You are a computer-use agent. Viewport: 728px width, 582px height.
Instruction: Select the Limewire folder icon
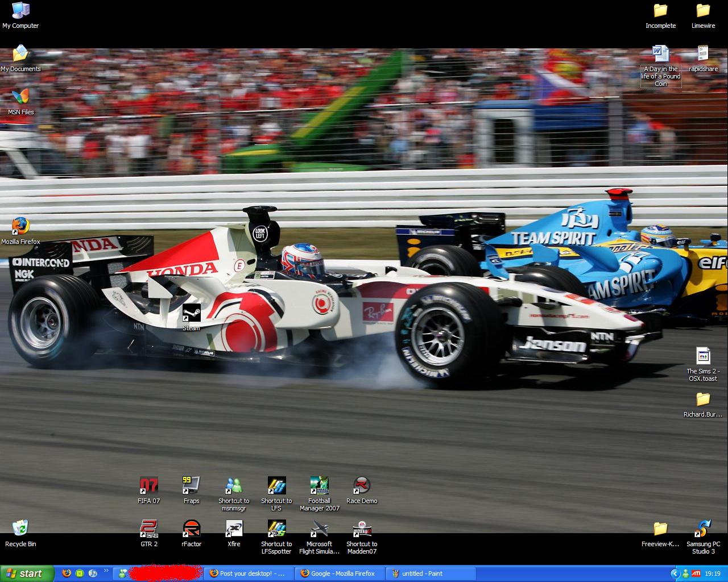click(x=703, y=15)
